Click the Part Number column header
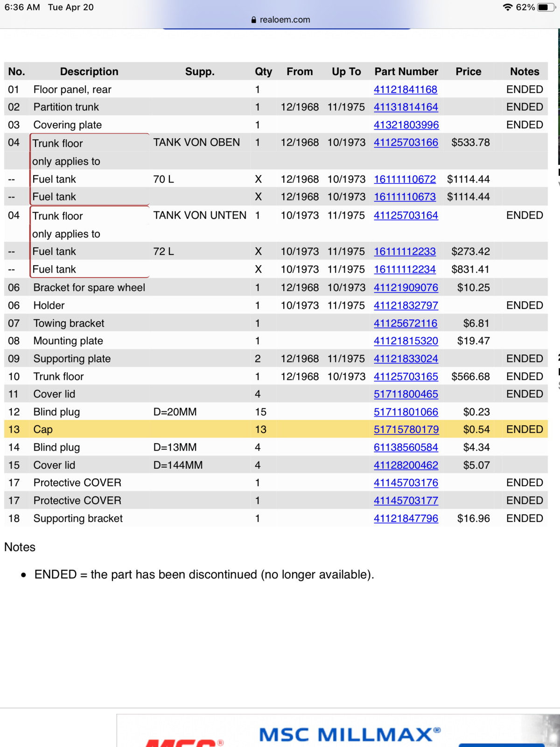The width and height of the screenshot is (560, 747). (406, 71)
